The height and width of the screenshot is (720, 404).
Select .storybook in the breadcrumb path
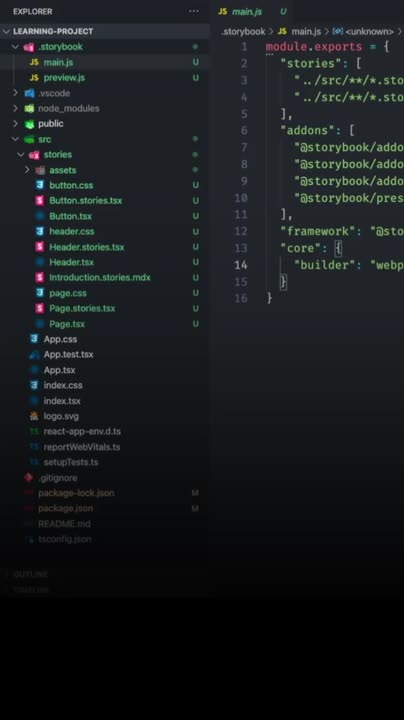click(x=243, y=32)
